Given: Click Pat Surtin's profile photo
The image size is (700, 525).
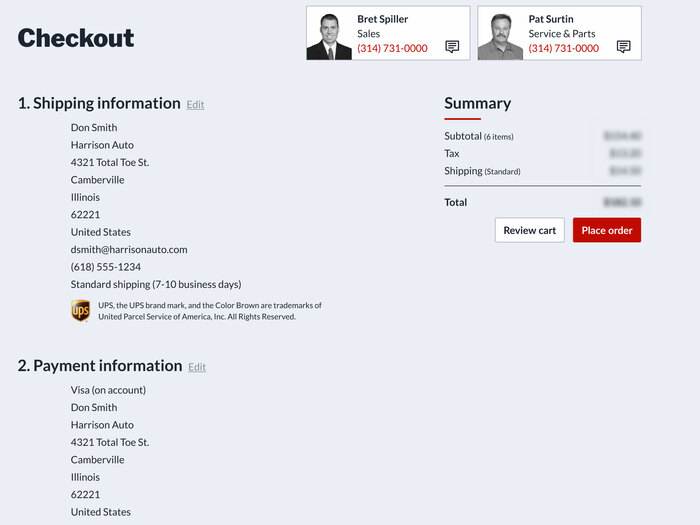Looking at the screenshot, I should click(501, 36).
